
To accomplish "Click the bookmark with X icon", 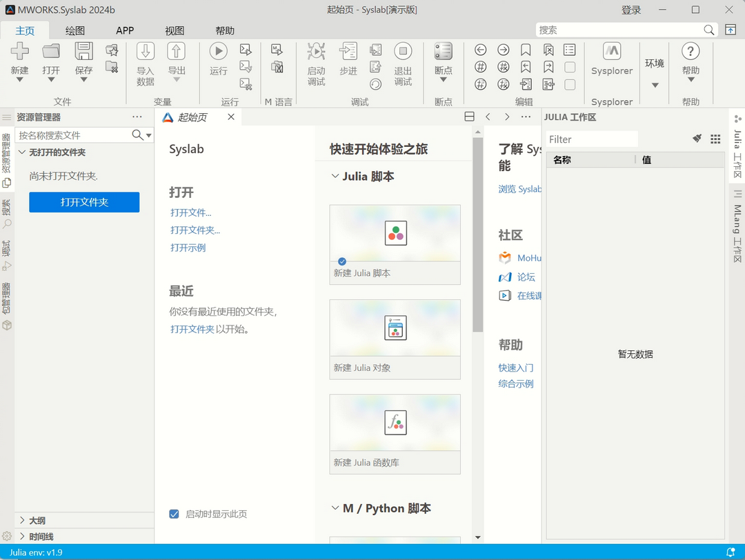I will 548,50.
